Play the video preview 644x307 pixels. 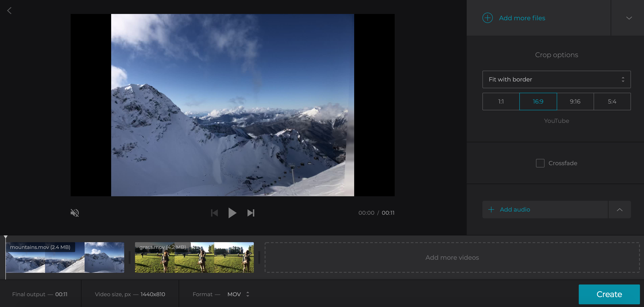tap(232, 213)
